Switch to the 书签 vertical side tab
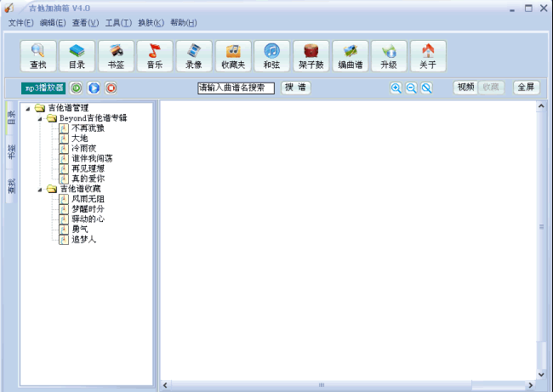Screen dimensions: 553x392 point(11,151)
